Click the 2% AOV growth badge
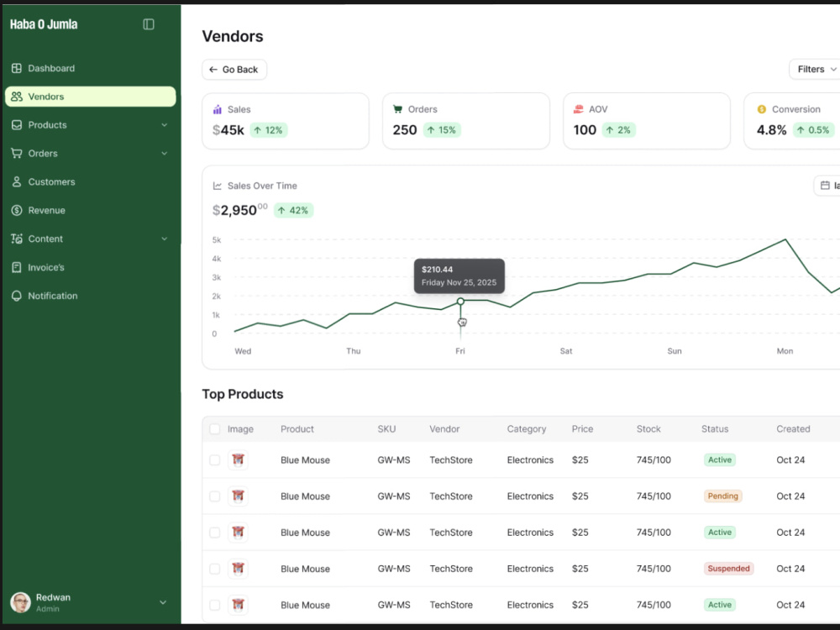 click(618, 130)
